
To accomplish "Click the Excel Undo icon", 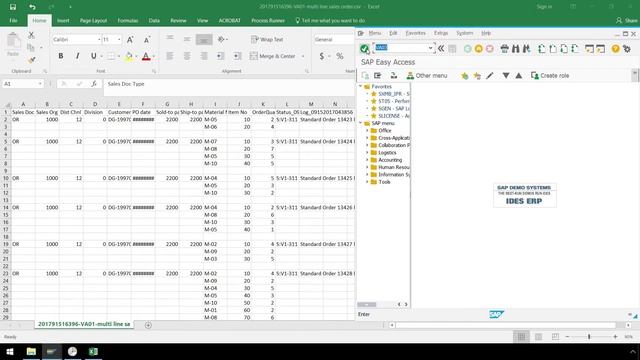I will (32, 7).
